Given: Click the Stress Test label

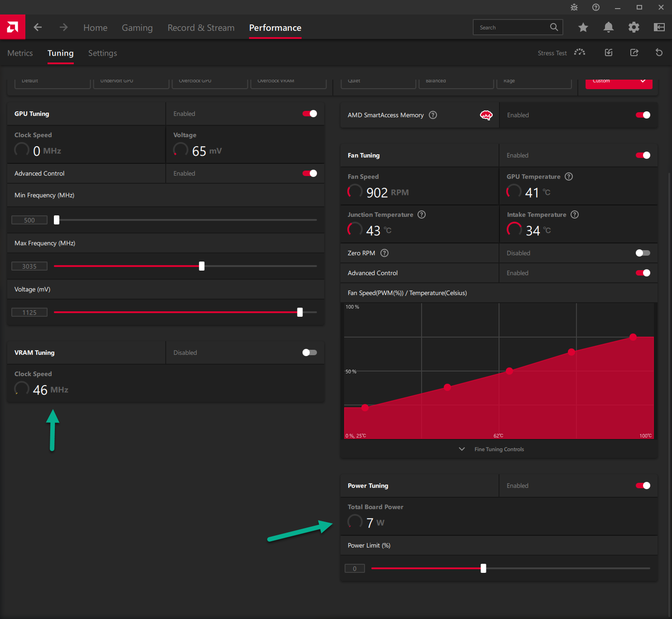Looking at the screenshot, I should [552, 53].
